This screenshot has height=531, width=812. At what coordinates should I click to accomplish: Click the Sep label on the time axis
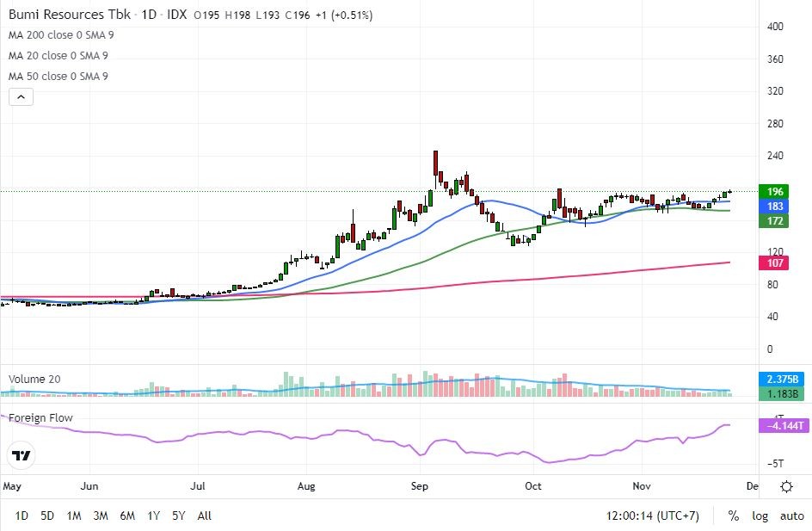coord(420,486)
